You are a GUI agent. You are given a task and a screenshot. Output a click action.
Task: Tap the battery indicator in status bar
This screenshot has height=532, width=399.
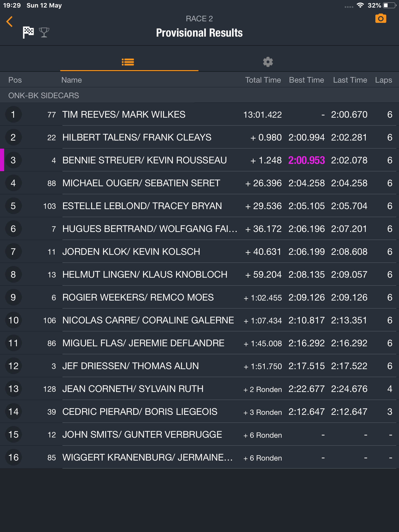pos(390,5)
